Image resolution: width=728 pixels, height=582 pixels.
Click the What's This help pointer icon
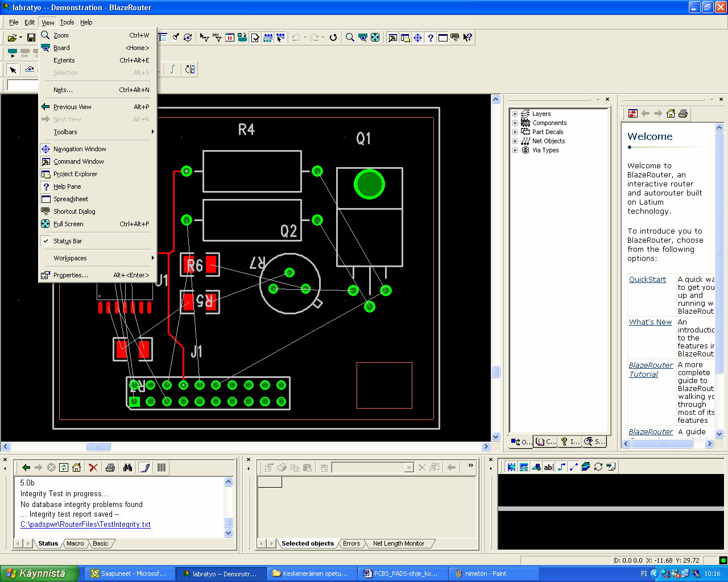468,38
